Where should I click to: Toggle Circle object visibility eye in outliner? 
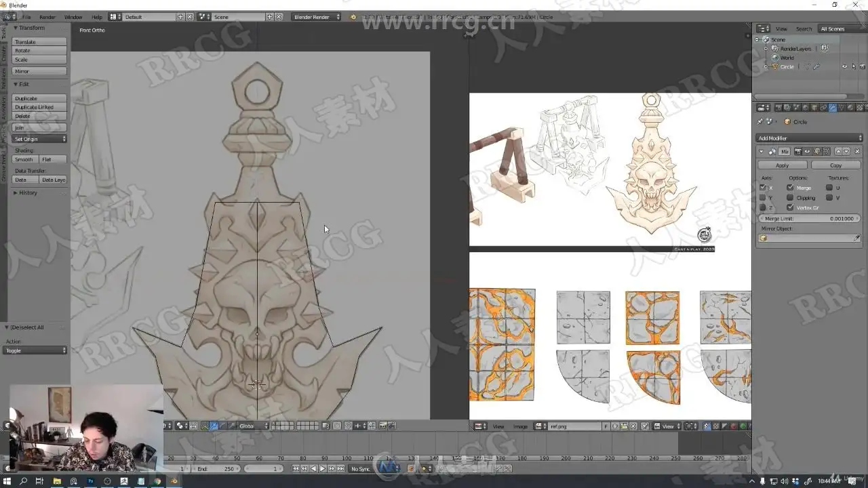tap(844, 66)
